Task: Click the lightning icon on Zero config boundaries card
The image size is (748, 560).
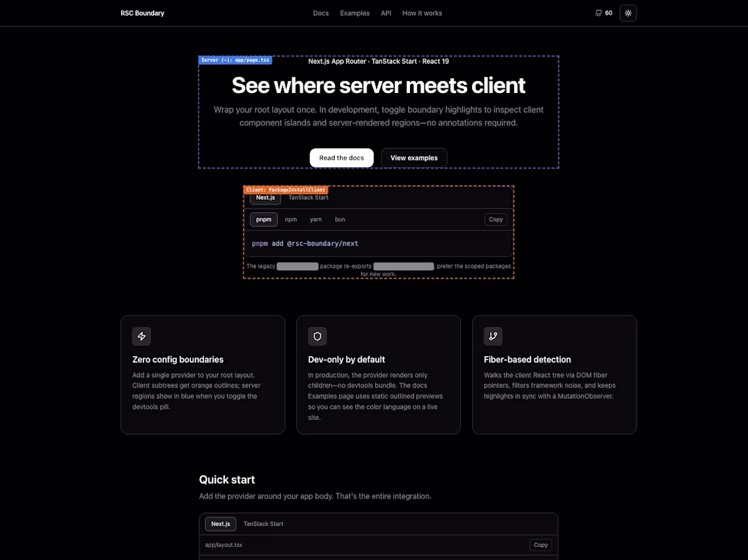Action: 141,336
